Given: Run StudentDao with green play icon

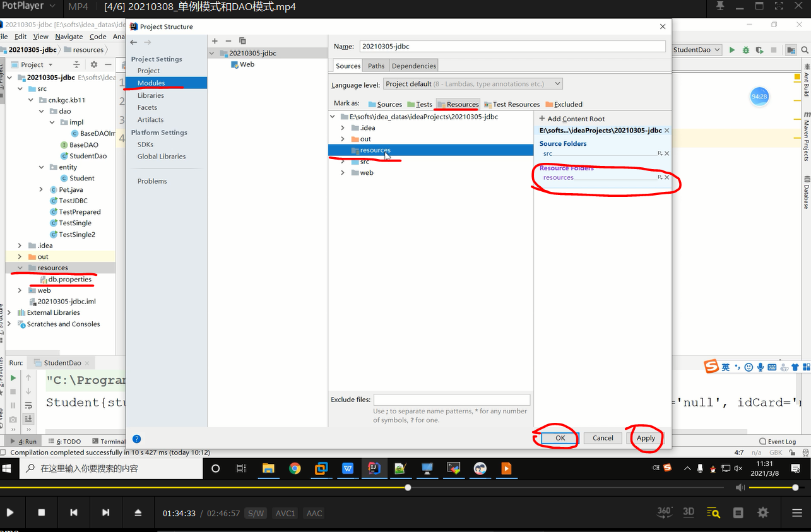Looking at the screenshot, I should [x=732, y=50].
